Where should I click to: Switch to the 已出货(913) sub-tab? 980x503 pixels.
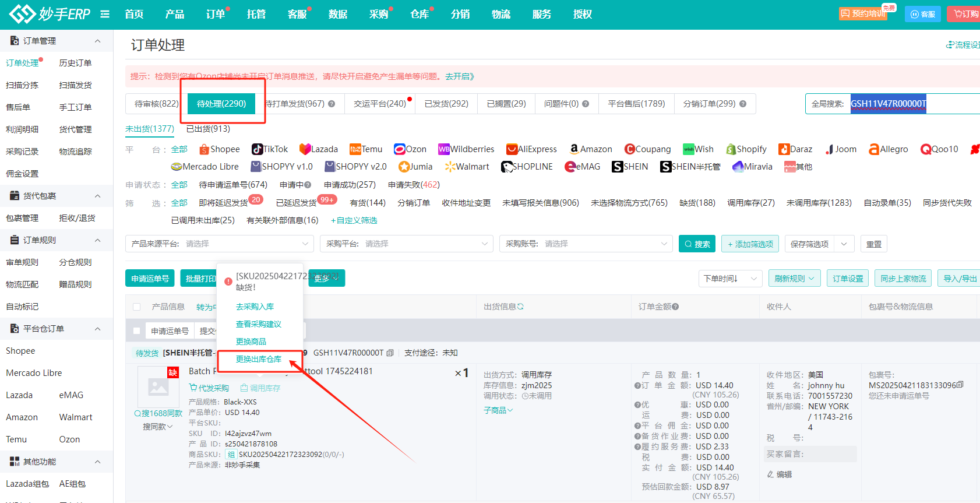point(208,129)
